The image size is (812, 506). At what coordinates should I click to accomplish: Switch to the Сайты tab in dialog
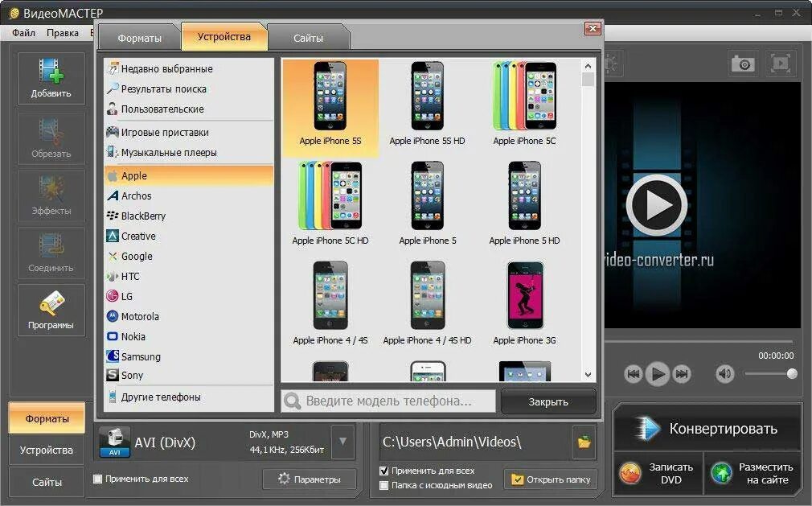pos(308,38)
